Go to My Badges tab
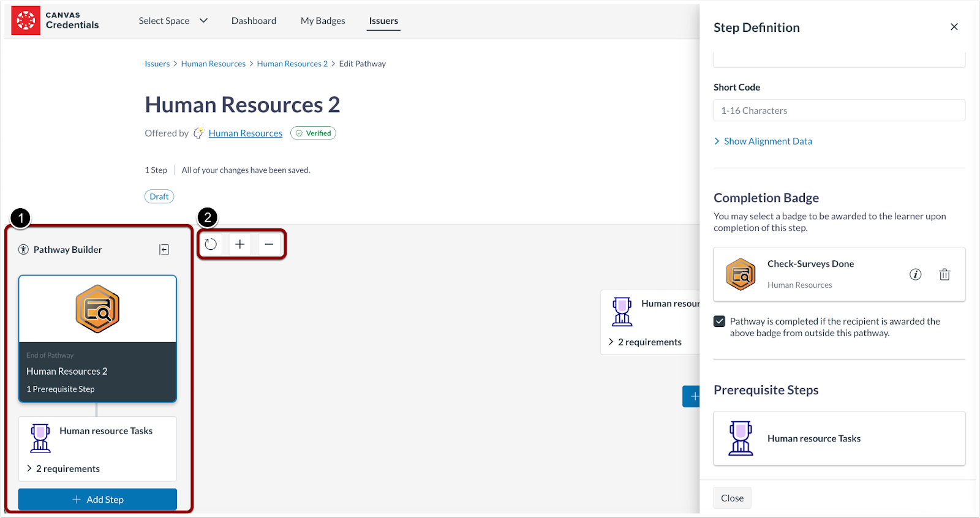The width and height of the screenshot is (980, 518). 323,21
